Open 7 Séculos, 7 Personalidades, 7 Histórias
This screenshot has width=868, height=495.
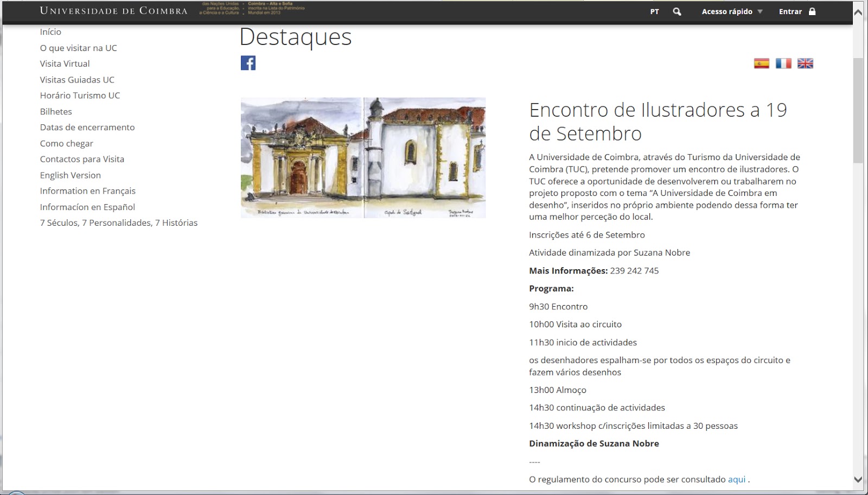click(x=119, y=223)
